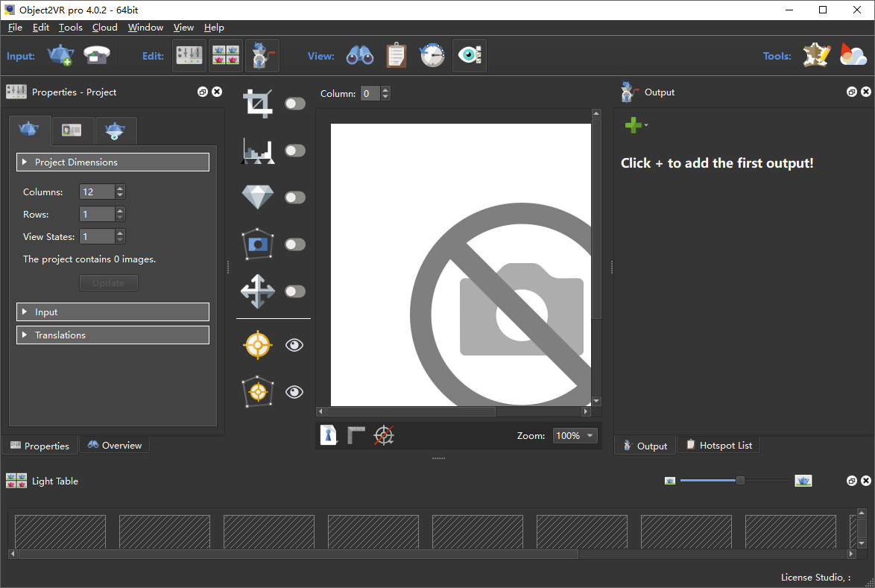Toggle point hotspot visibility eye
The height and width of the screenshot is (588, 875).
(294, 345)
